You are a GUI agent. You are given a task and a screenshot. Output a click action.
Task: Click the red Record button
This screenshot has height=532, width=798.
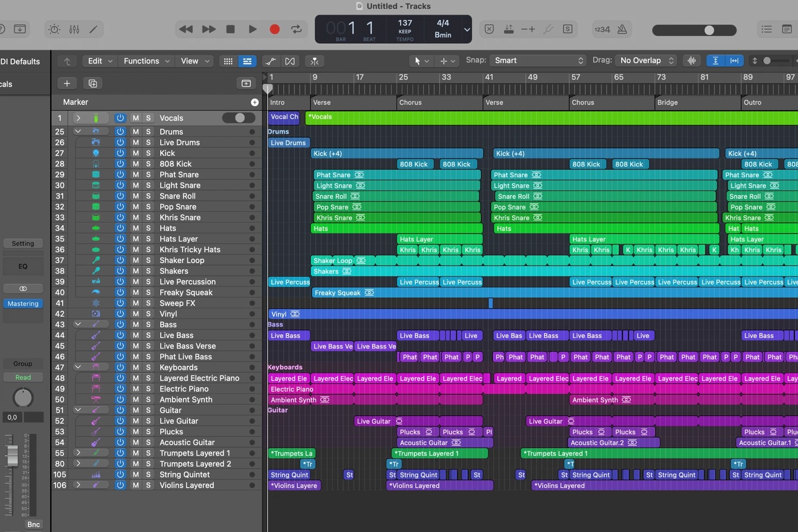[x=274, y=29]
